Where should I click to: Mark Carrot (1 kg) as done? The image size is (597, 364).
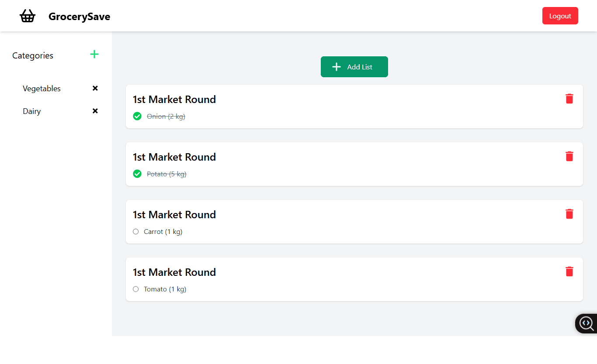tap(135, 232)
